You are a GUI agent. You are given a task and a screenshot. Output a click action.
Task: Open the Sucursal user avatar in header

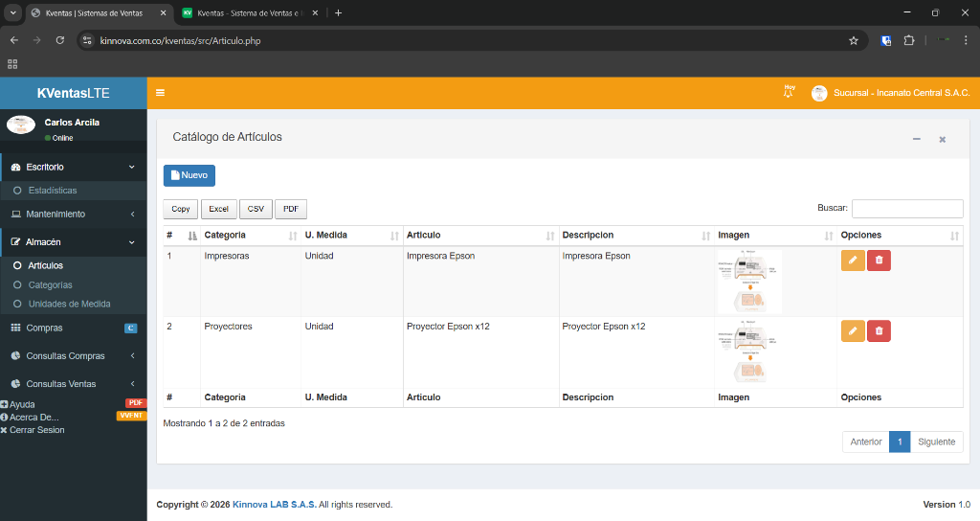[x=819, y=93]
